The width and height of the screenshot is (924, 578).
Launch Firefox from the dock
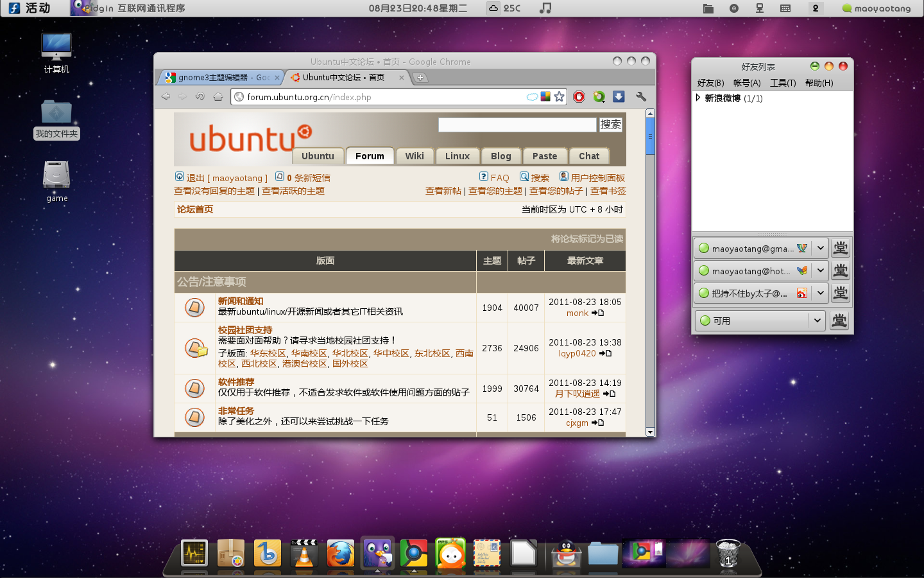click(341, 552)
